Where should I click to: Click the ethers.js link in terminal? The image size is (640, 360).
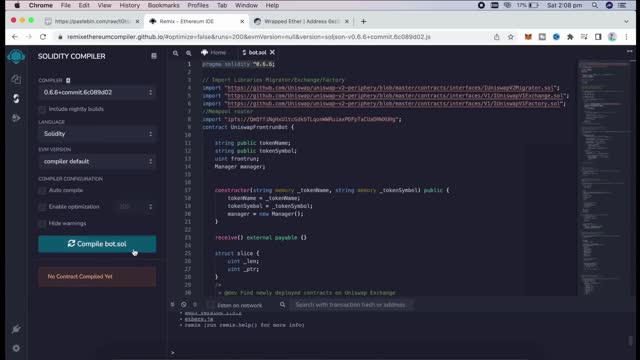coord(199,319)
